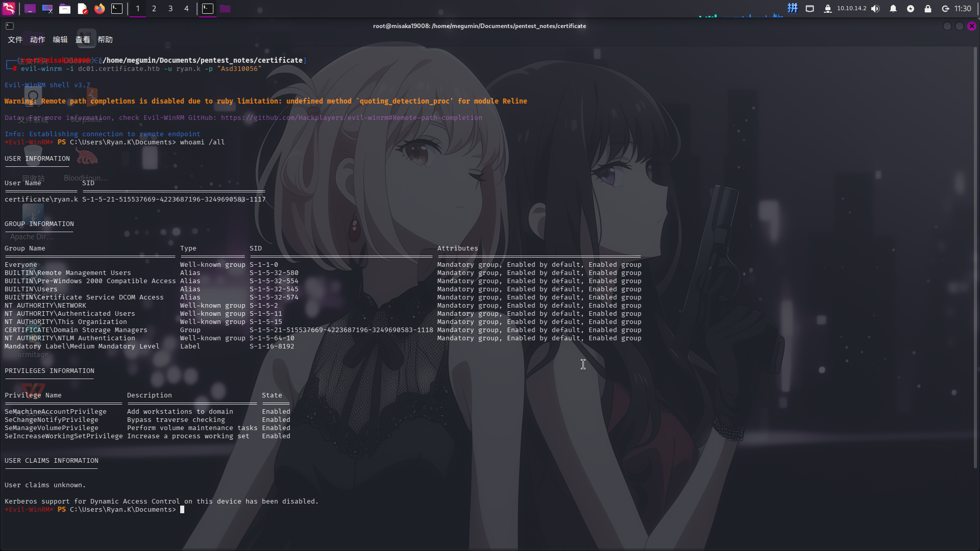
Task: Expand the 查看 (View) menu
Action: (82, 39)
